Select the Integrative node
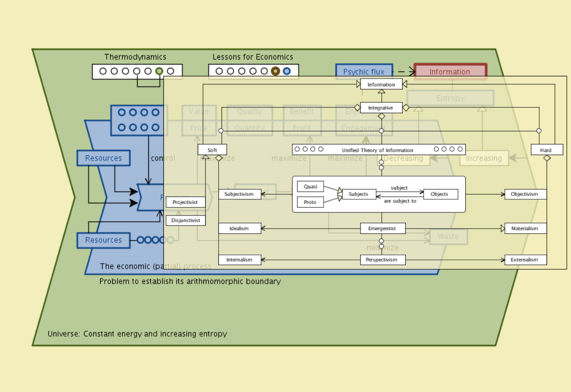This screenshot has width=571, height=392. coord(381,108)
